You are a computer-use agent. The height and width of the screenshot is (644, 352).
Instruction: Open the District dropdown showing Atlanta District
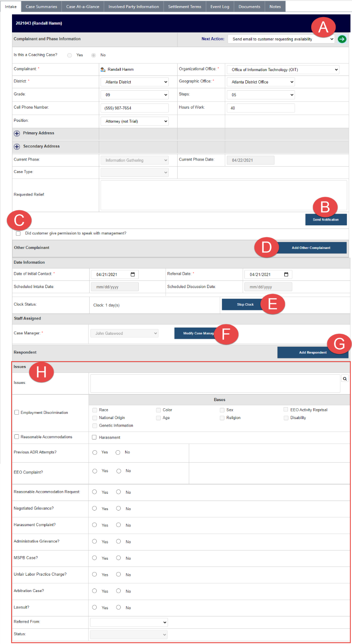point(134,82)
